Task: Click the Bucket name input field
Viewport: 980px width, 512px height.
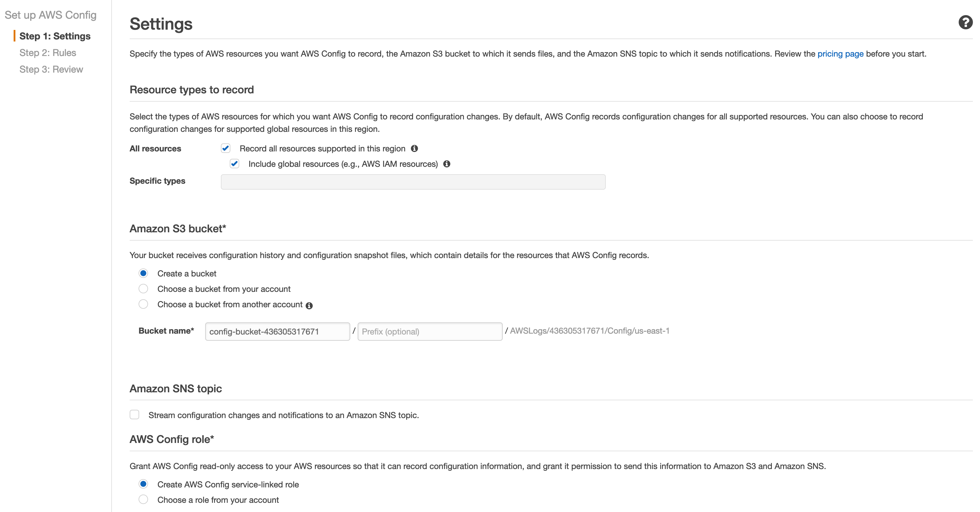Action: 278,331
